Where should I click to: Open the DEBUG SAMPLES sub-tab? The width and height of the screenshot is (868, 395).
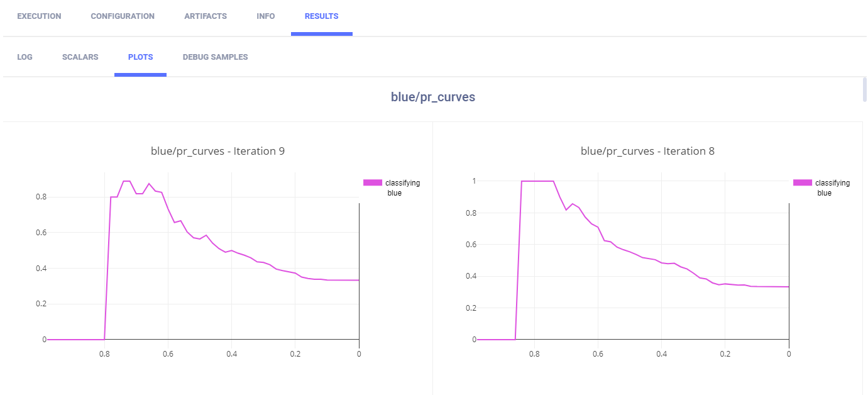coord(215,57)
